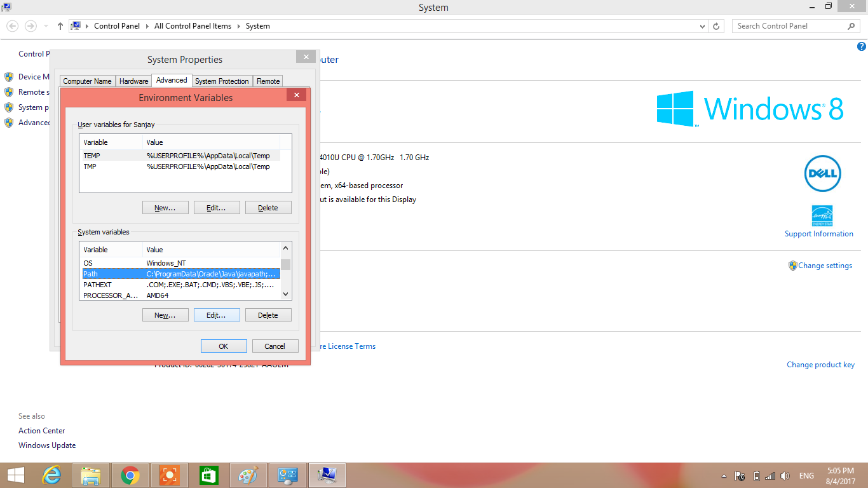Image resolution: width=868 pixels, height=488 pixels.
Task: Open Windows Store from the taskbar
Action: (x=208, y=475)
